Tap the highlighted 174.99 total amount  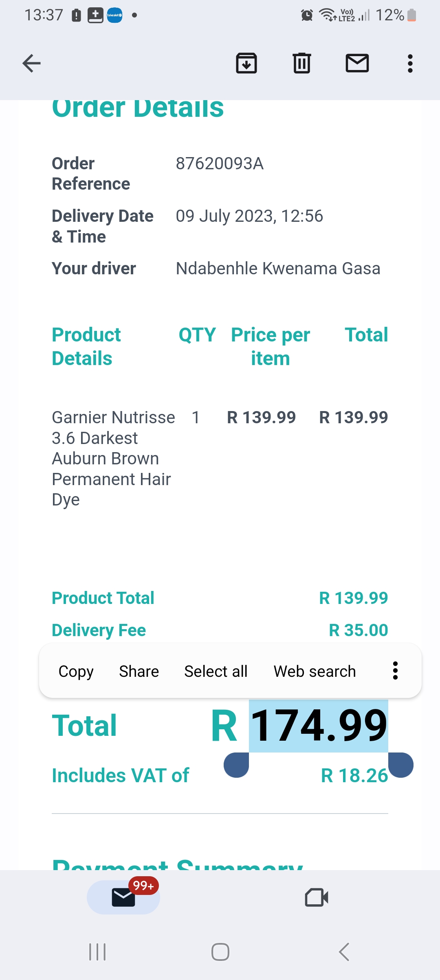coord(319,726)
